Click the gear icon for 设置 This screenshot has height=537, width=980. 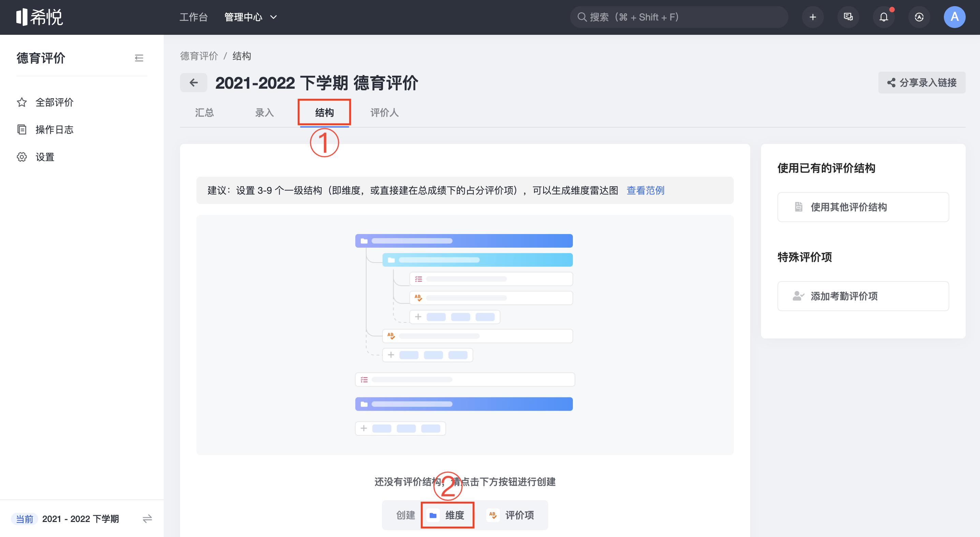coord(22,157)
